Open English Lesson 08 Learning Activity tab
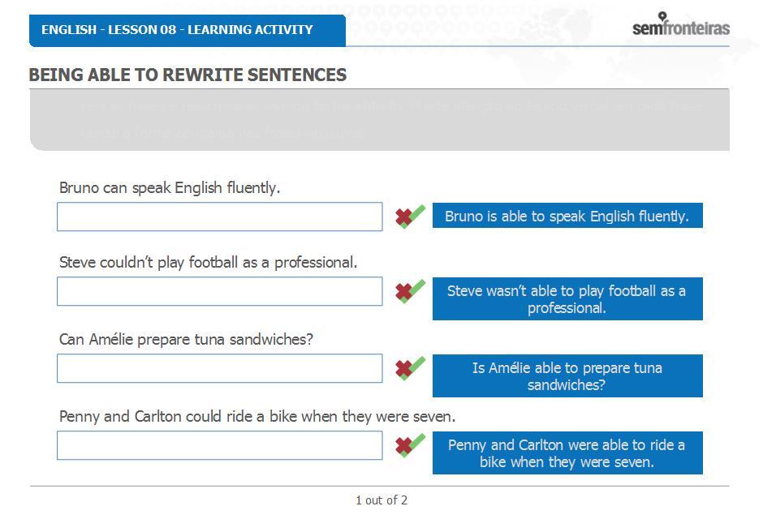The height and width of the screenshot is (532, 763). [x=188, y=30]
